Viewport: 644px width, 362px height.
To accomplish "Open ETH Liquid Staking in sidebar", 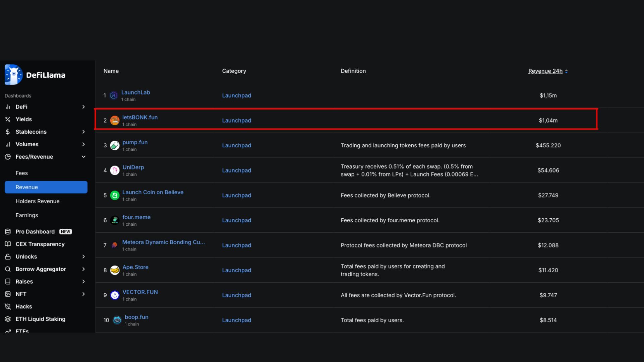I will click(x=40, y=319).
